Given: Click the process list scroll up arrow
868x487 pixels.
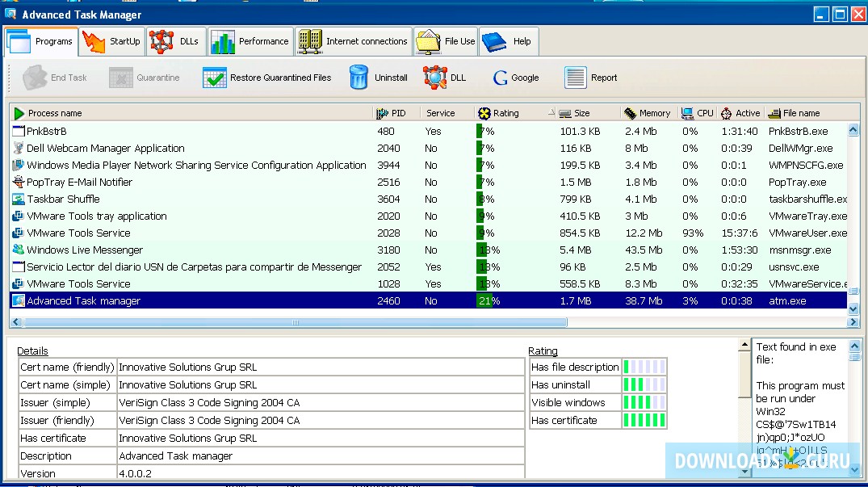Looking at the screenshot, I should point(853,130).
